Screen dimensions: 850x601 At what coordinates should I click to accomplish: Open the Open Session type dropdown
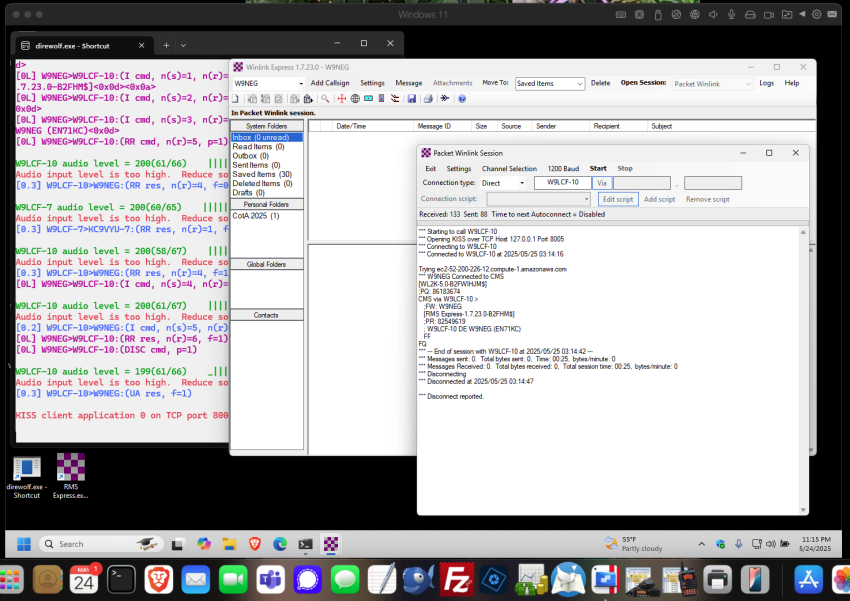coord(748,84)
